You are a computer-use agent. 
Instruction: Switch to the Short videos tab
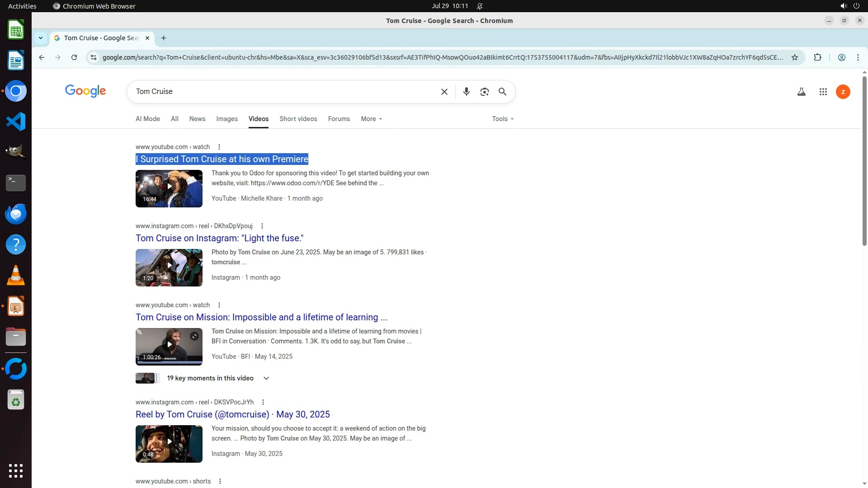(298, 119)
